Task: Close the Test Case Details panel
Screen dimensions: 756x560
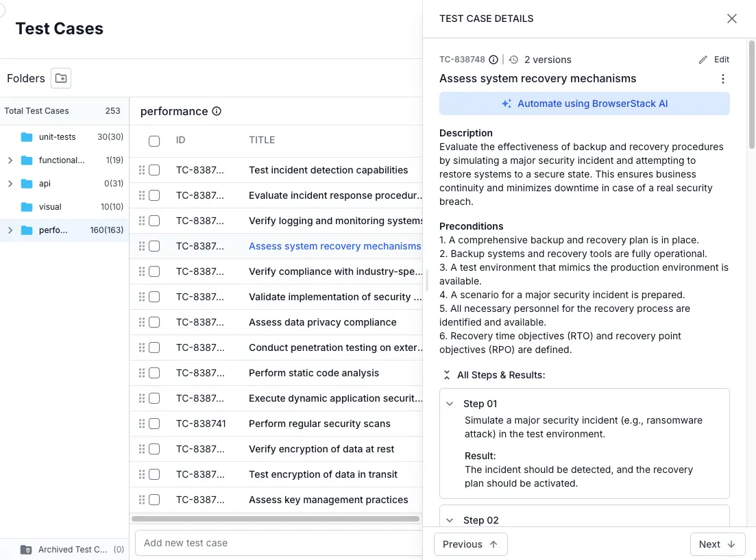Action: click(x=731, y=19)
